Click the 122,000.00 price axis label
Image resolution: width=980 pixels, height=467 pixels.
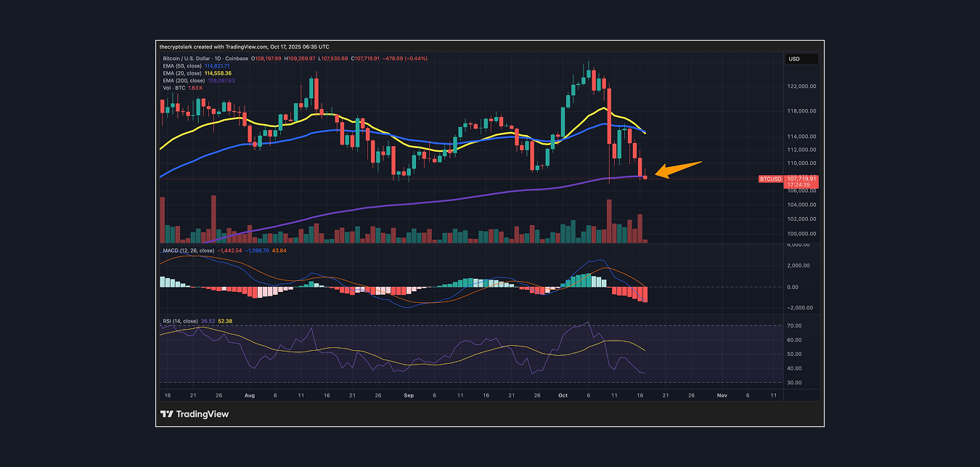(801, 86)
